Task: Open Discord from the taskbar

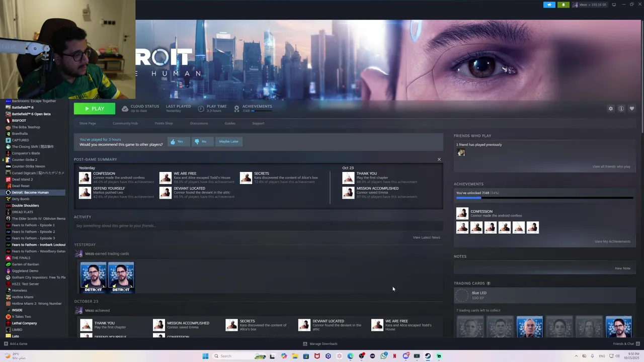Action: click(x=406, y=356)
